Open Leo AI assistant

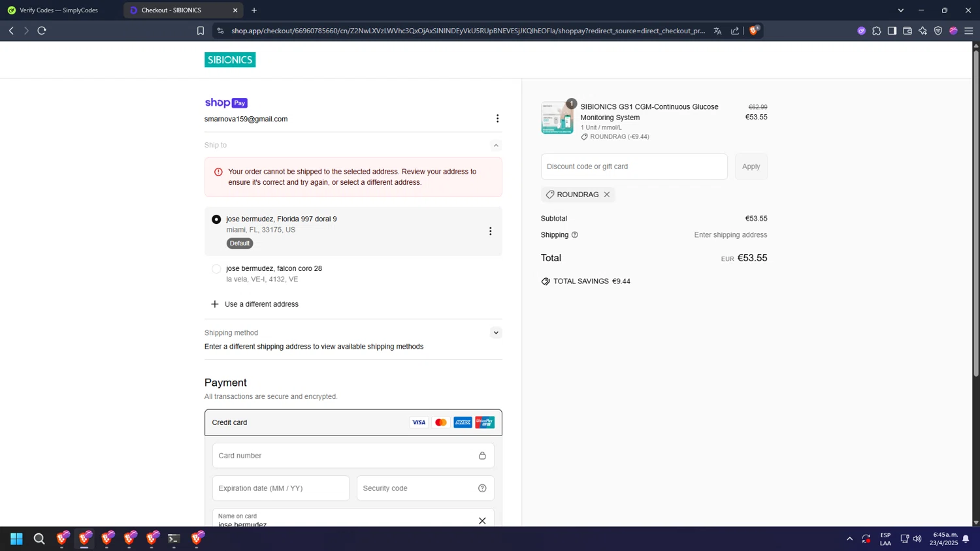(923, 31)
